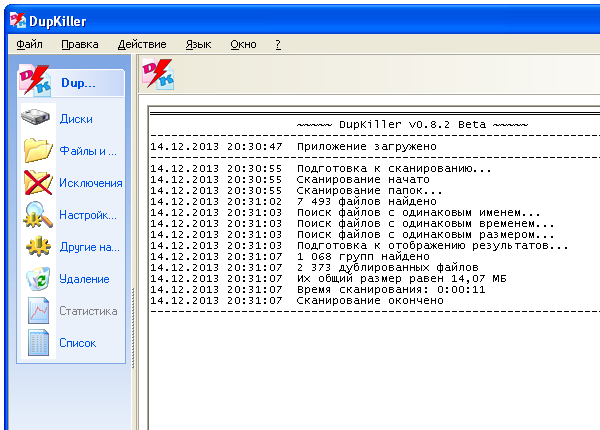
Task: Click the DupKiller lightning icon in sidebar header
Action: point(35,80)
